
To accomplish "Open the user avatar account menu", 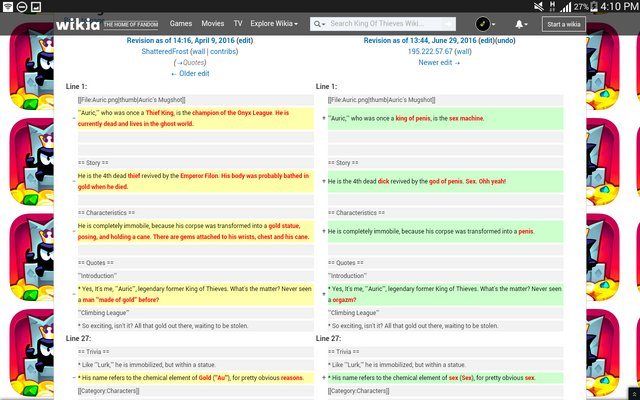I will point(485,24).
